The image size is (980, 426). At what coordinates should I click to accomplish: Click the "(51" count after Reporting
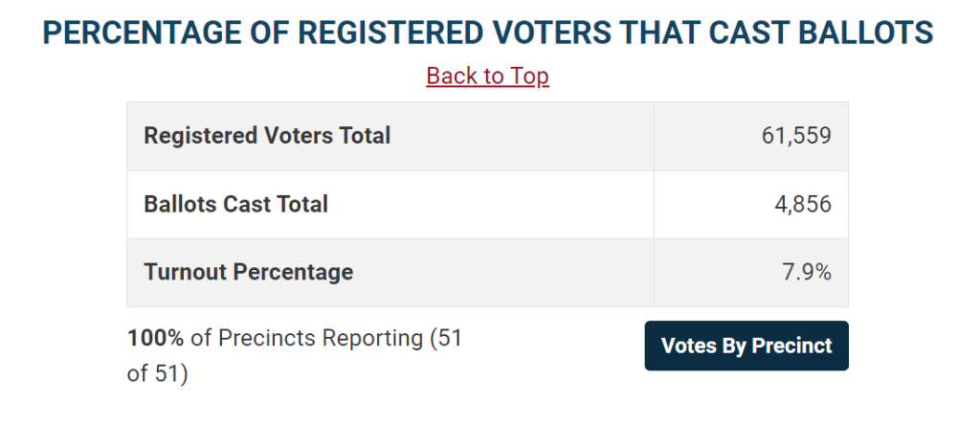point(446,339)
